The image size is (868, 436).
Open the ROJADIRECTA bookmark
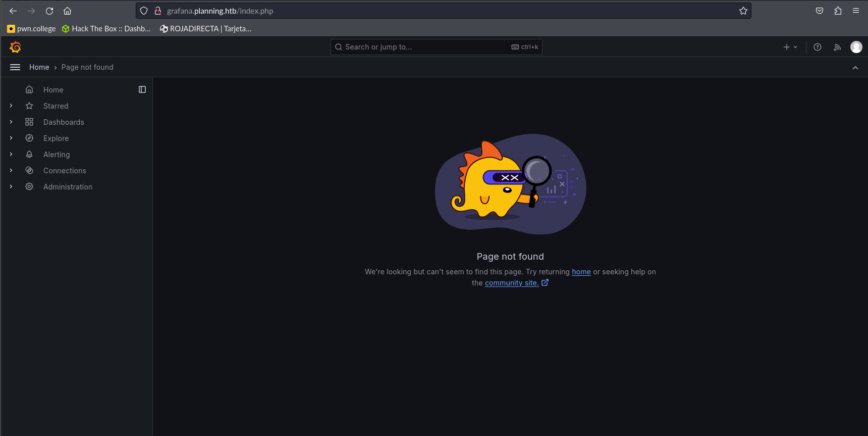(205, 29)
